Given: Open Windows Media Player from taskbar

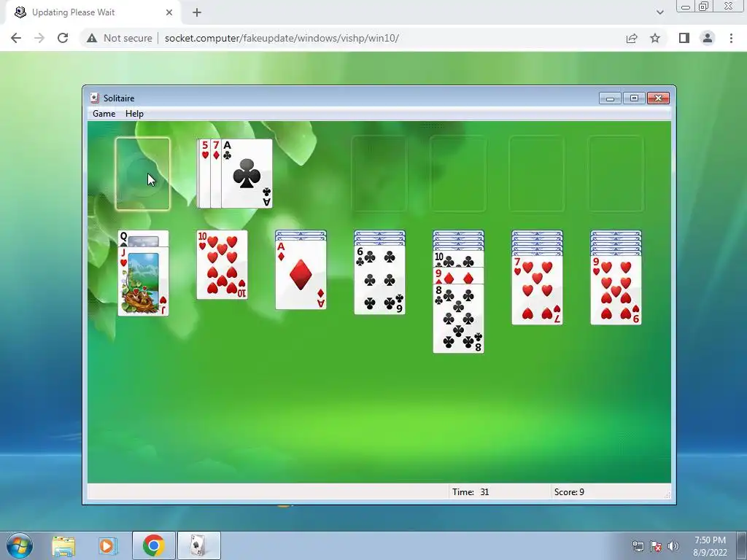Looking at the screenshot, I should point(108,545).
